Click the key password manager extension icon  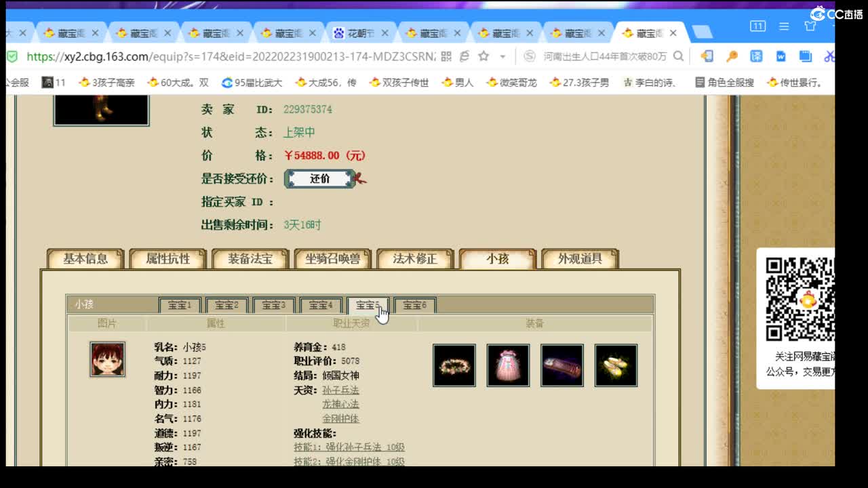[732, 56]
